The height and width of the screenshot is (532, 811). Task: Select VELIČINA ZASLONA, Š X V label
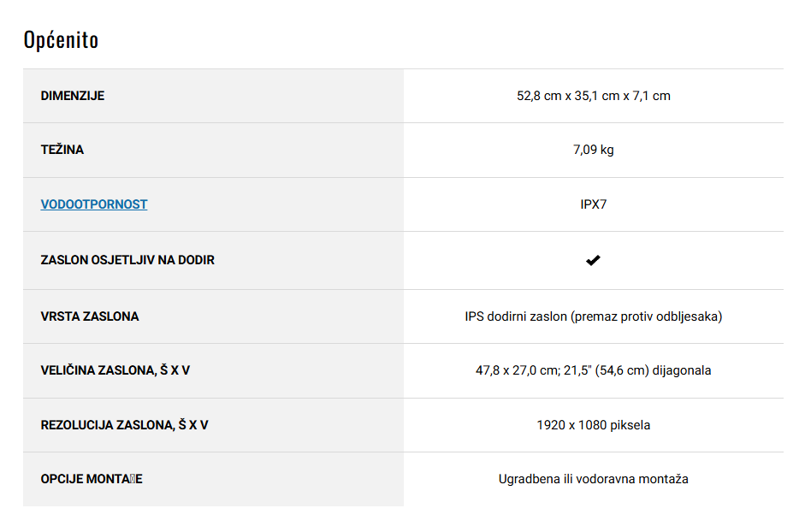click(x=115, y=370)
